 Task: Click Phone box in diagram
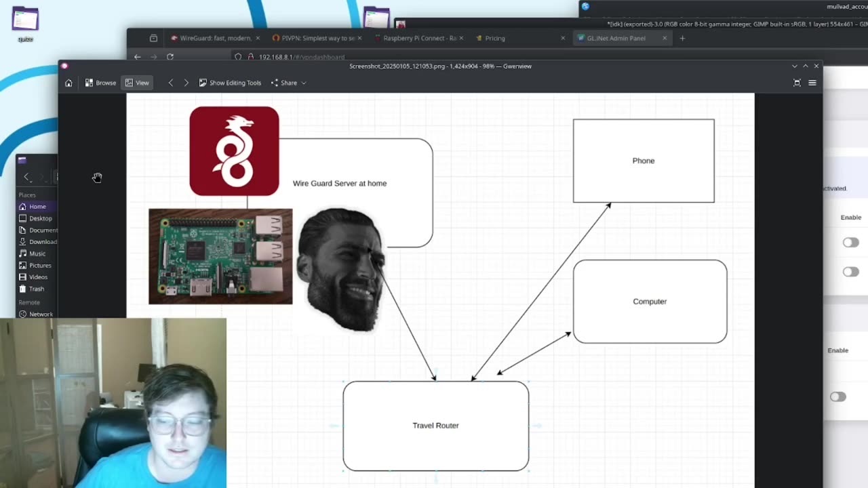point(644,161)
